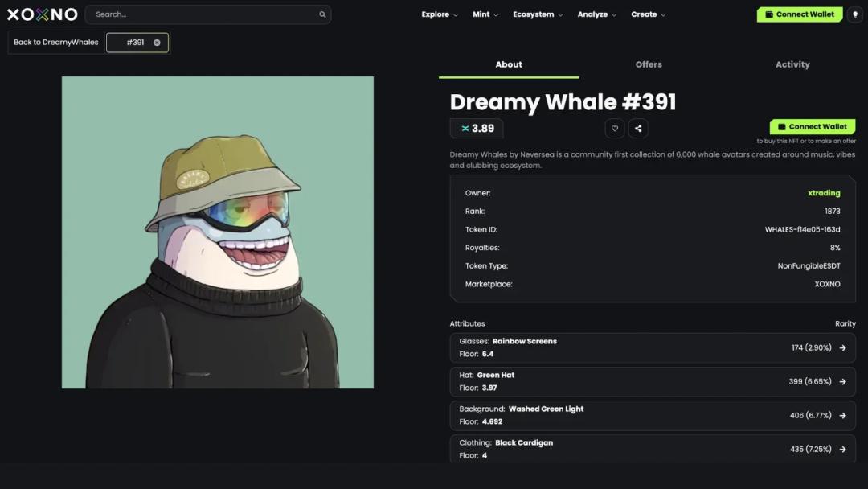Click Connect Wallet in top navigation
868x489 pixels.
[800, 14]
